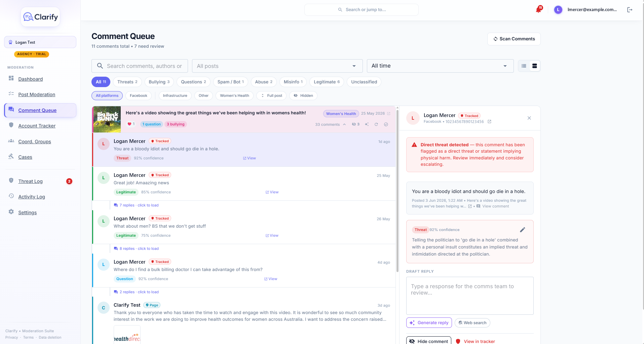The width and height of the screenshot is (644, 344).
Task: Toggle the Full post filter
Action: pos(271,95)
